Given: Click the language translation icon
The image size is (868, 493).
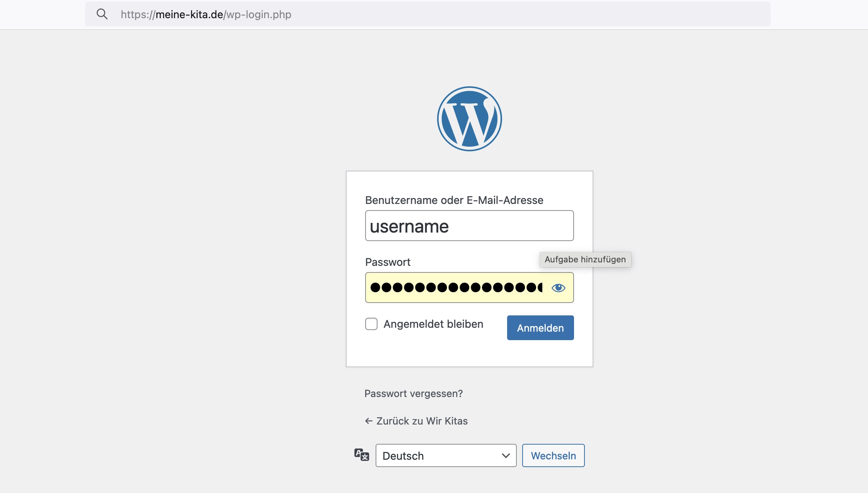Looking at the screenshot, I should [x=362, y=455].
